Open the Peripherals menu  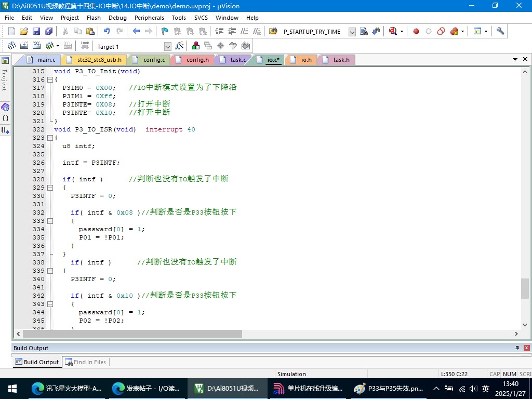[x=149, y=18]
